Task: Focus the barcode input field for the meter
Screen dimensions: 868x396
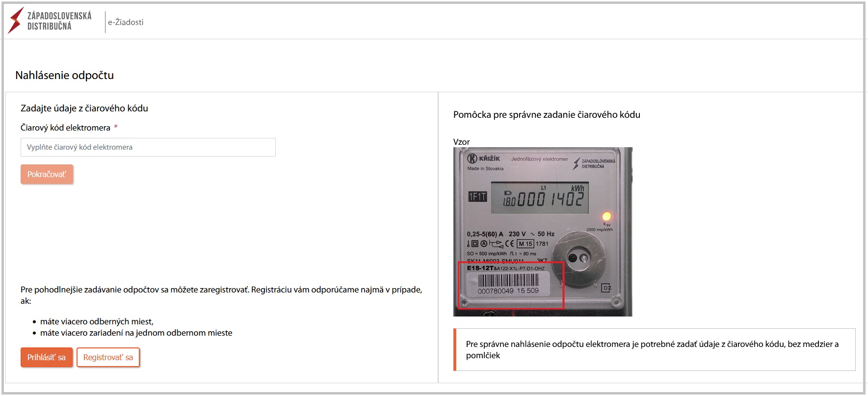Action: 148,147
